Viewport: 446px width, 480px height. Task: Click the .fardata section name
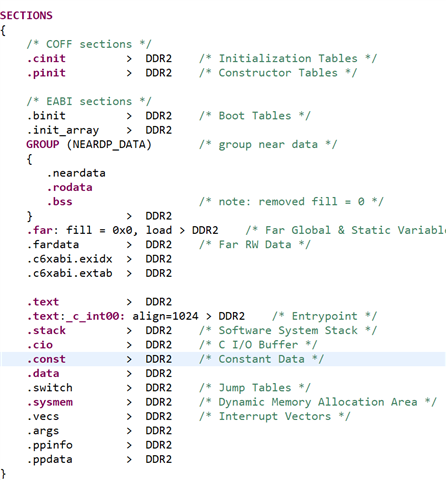53,245
